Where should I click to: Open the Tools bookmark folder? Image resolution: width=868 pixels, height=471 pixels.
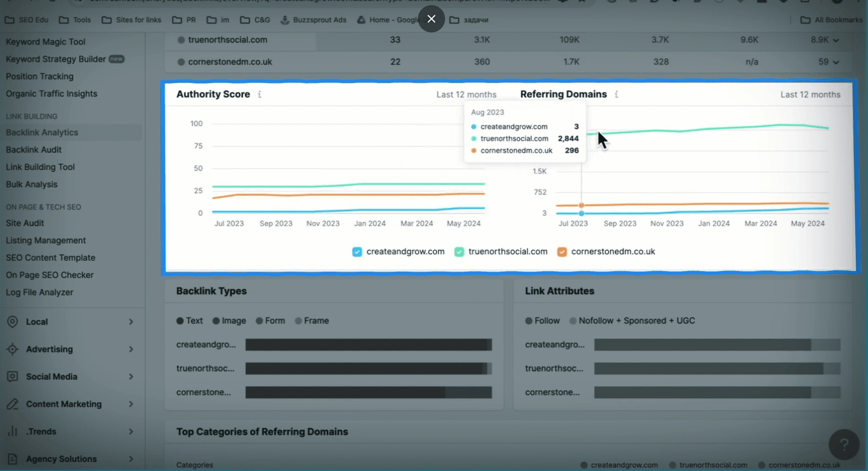[x=75, y=20]
